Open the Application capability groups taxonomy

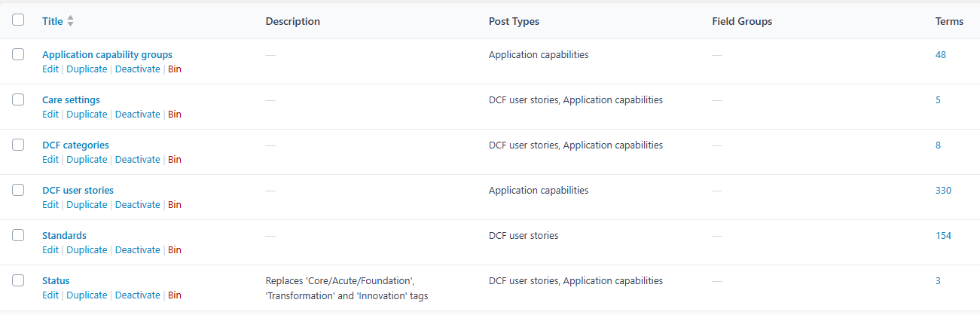pyautogui.click(x=107, y=55)
